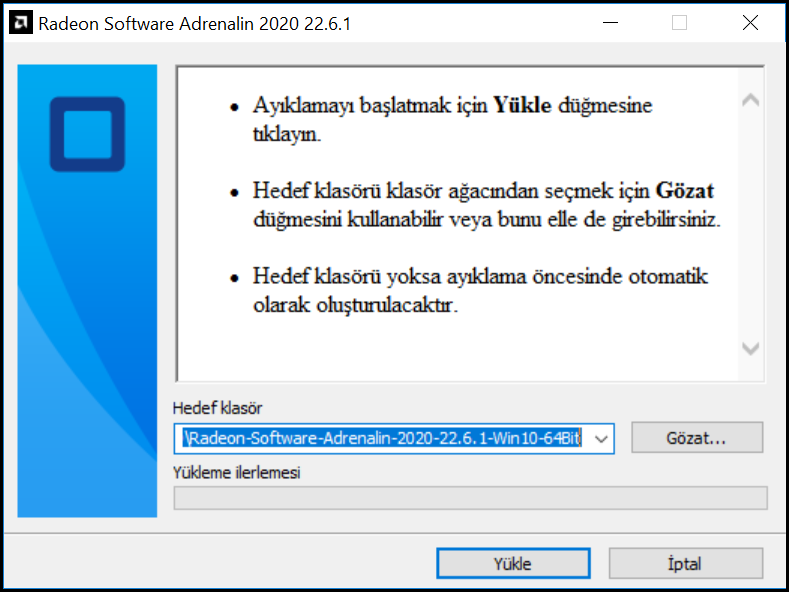Click the AMD logo in title bar
The height and width of the screenshot is (592, 789).
click(20, 23)
